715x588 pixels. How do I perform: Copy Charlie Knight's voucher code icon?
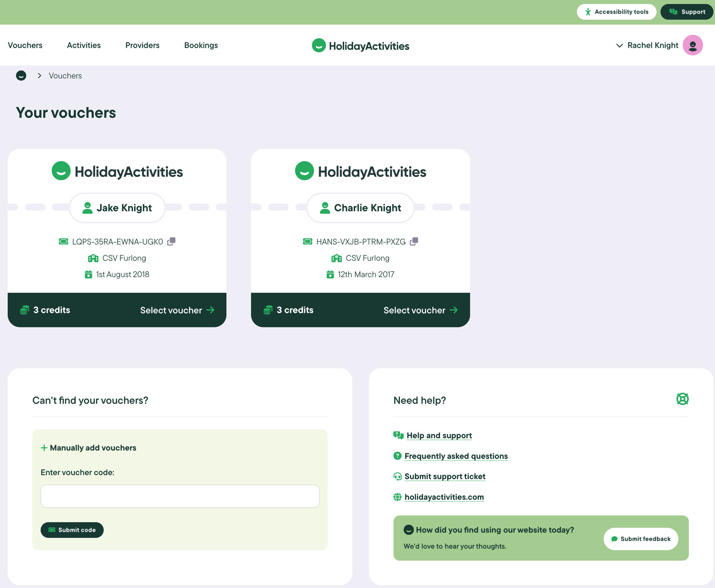pos(414,241)
